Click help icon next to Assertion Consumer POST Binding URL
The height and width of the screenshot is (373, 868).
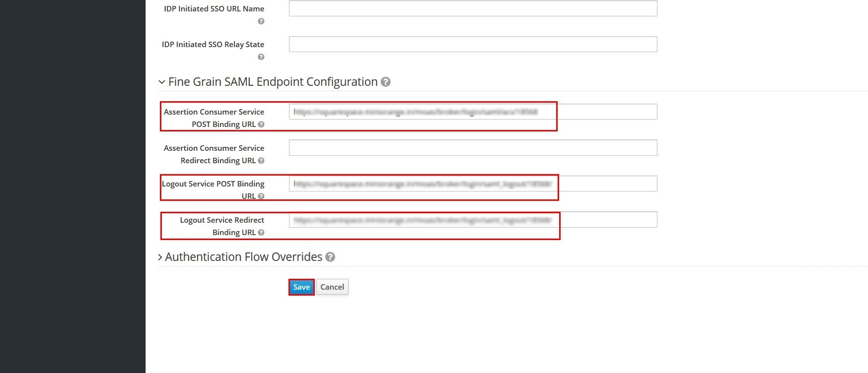(x=261, y=124)
